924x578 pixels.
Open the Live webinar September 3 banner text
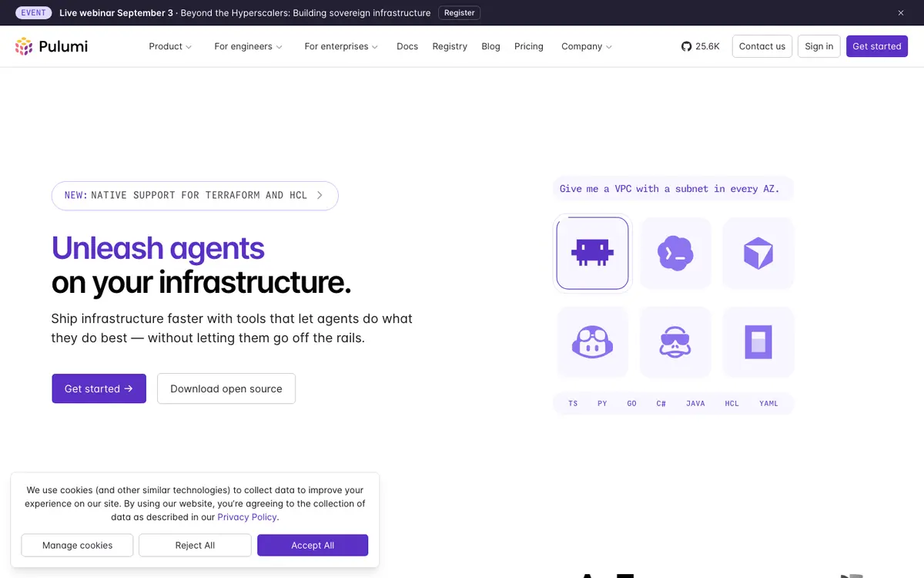[x=245, y=13]
